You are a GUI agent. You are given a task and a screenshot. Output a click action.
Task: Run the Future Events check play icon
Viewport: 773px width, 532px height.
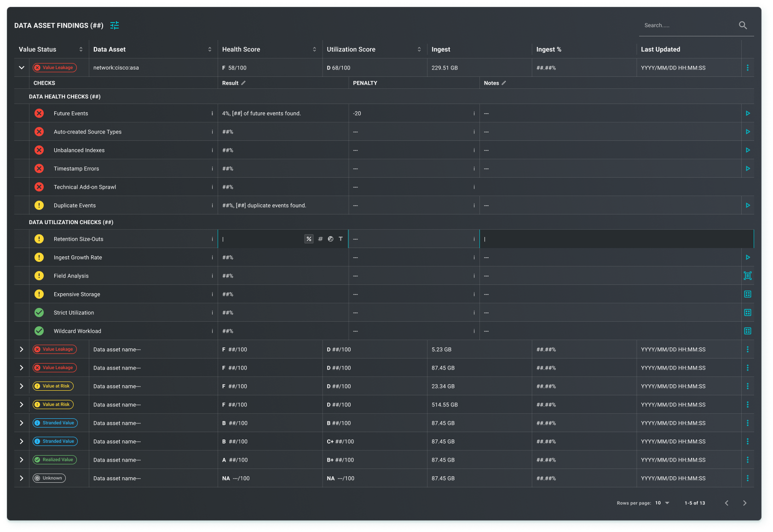748,113
